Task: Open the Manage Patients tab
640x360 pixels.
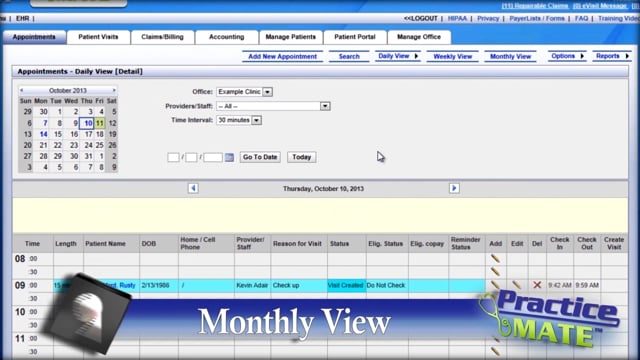Action: [291, 37]
